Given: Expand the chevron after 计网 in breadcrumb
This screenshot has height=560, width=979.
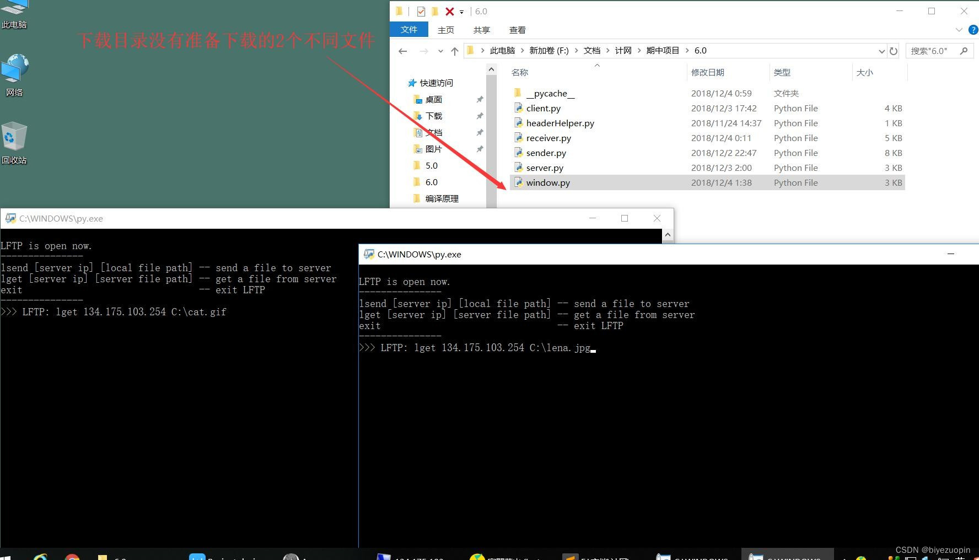Looking at the screenshot, I should (x=639, y=51).
